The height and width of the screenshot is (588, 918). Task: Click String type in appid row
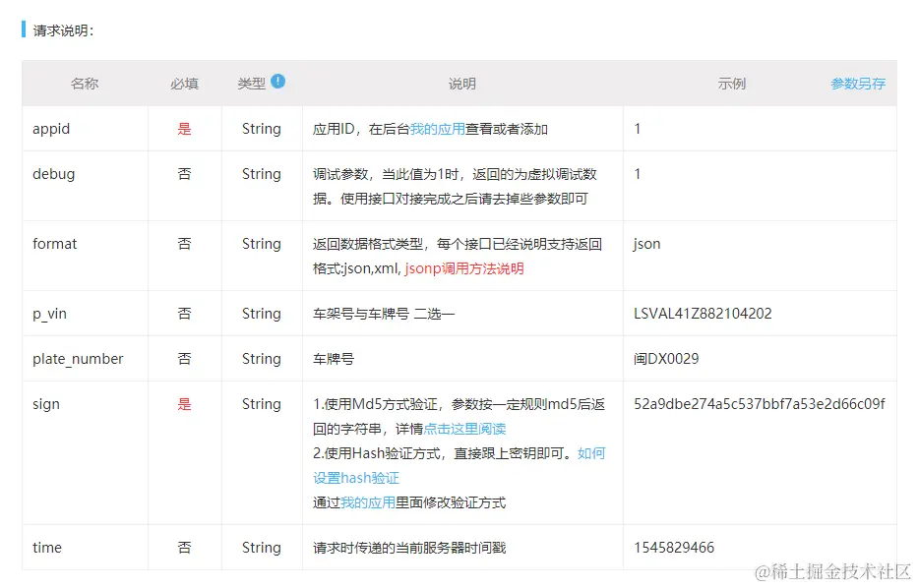(x=262, y=129)
